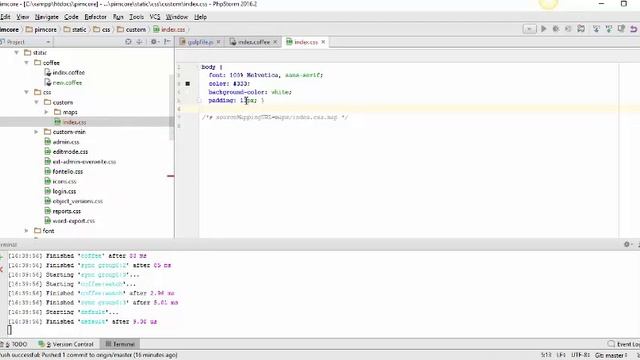The image size is (640, 360).
Task: Open the Tools menu
Action: tap(136, 17)
